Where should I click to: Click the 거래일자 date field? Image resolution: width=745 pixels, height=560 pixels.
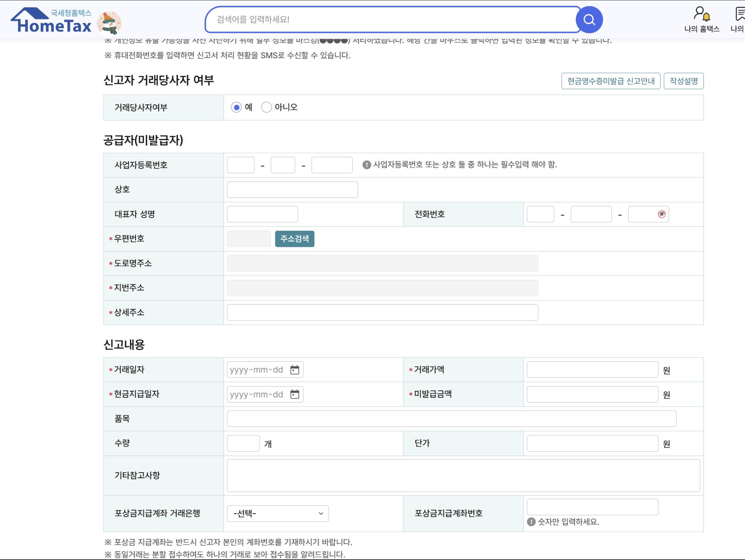point(257,370)
